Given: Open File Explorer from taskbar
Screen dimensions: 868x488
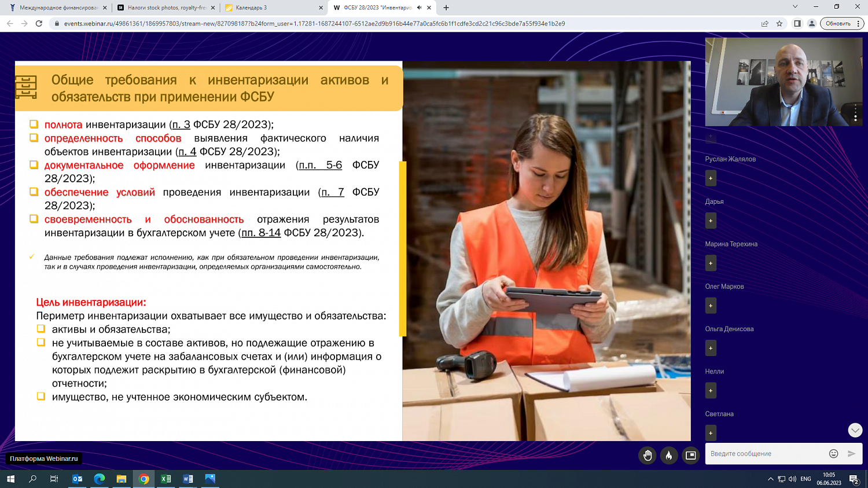Looking at the screenshot, I should 122,479.
